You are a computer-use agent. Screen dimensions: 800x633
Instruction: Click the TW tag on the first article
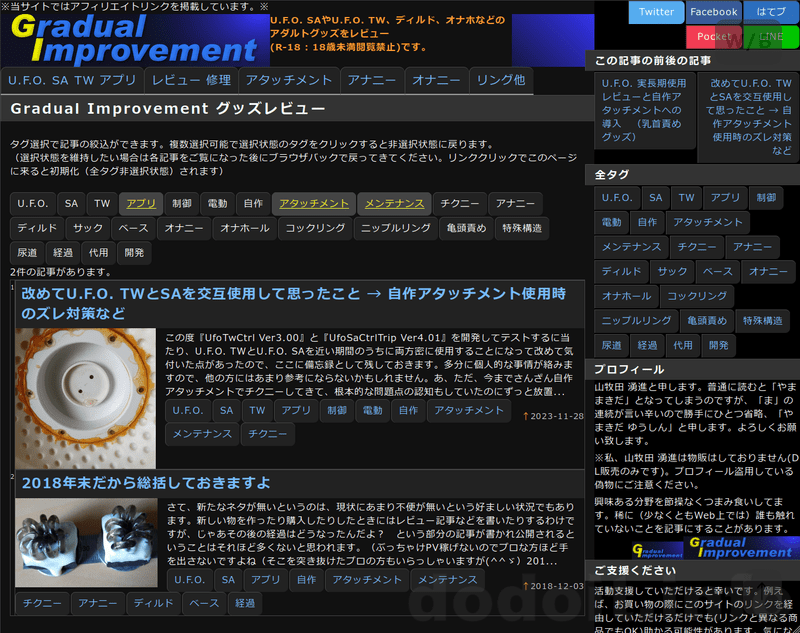(x=257, y=411)
